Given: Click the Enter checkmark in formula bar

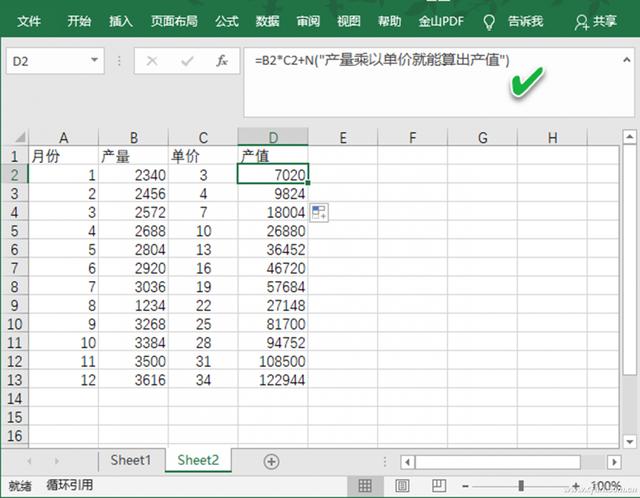Looking at the screenshot, I should click(187, 61).
